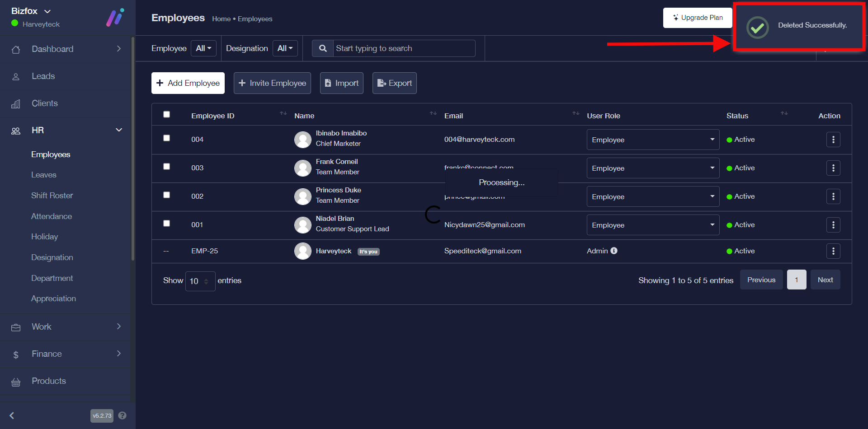
Task: Check the box for employee 003
Action: pos(166,167)
